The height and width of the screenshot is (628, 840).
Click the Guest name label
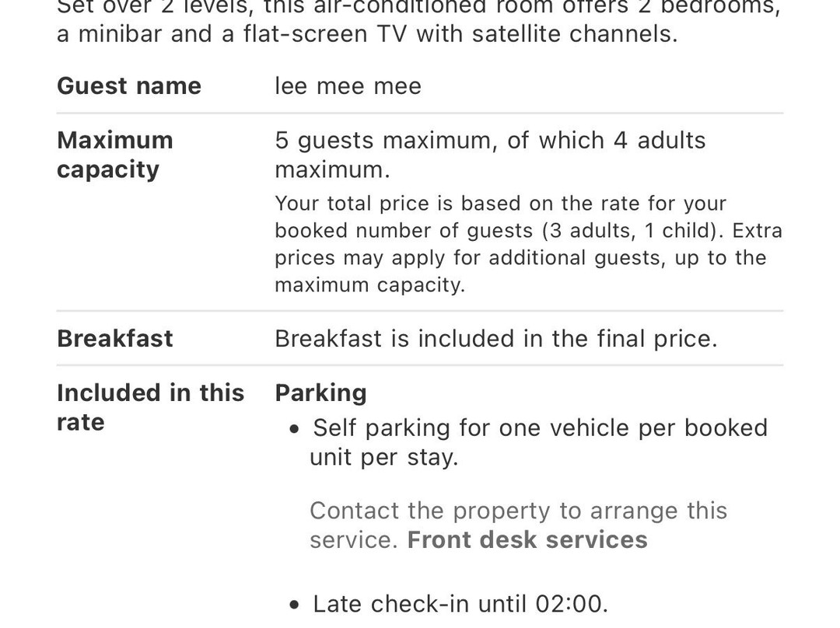tap(129, 85)
